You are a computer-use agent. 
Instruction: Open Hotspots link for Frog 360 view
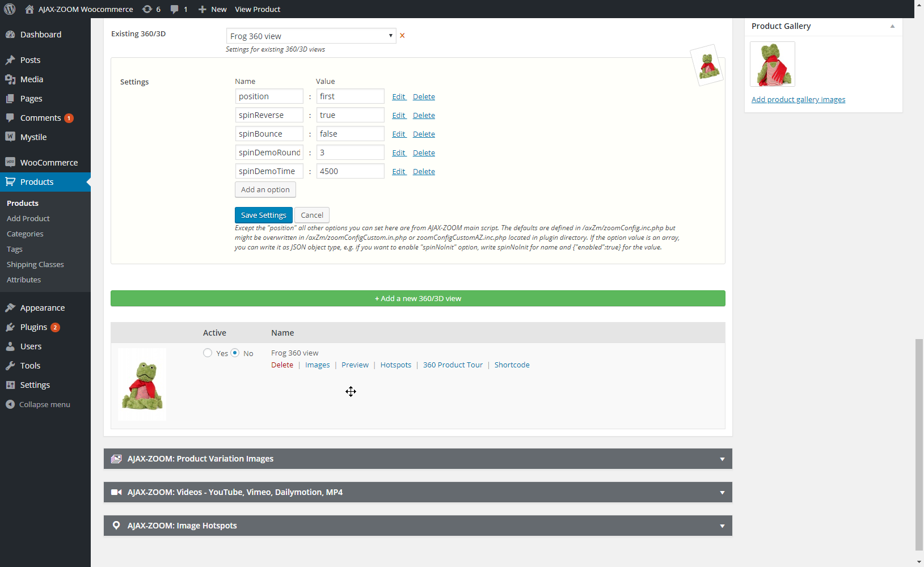396,365
